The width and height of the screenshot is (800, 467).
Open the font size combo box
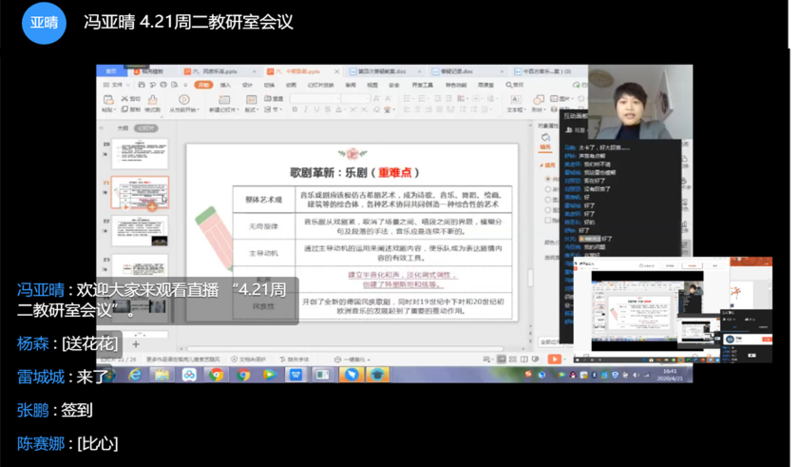coord(356,98)
